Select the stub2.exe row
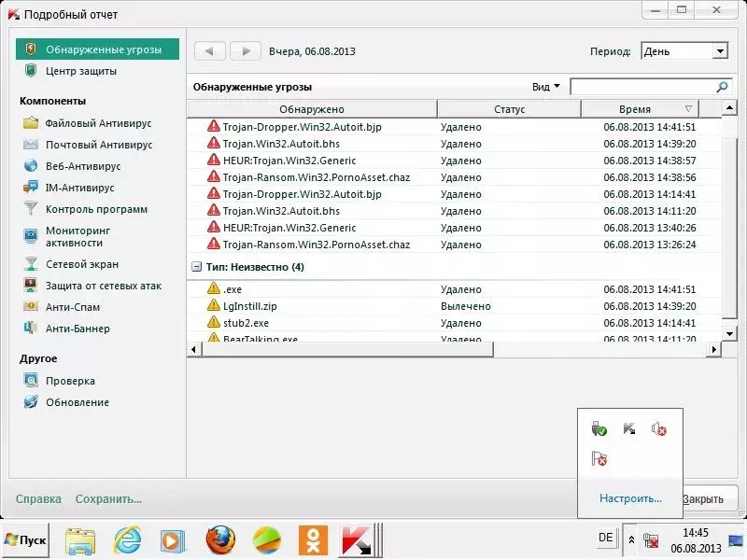The image size is (747, 560). (455, 323)
